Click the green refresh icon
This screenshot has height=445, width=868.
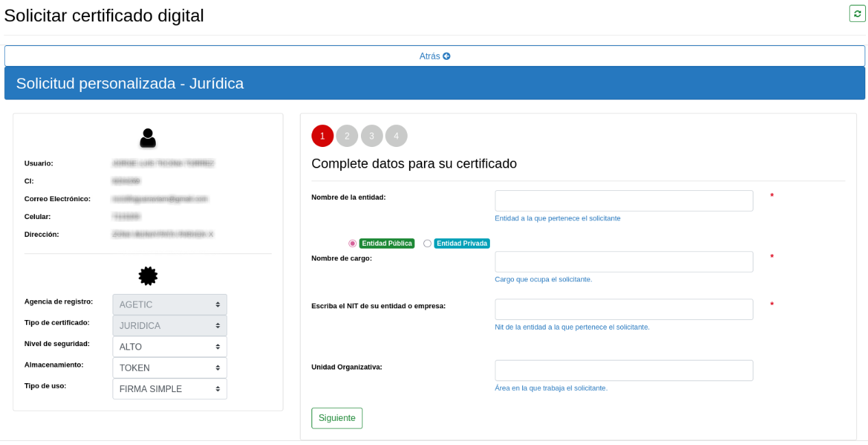pos(857,14)
